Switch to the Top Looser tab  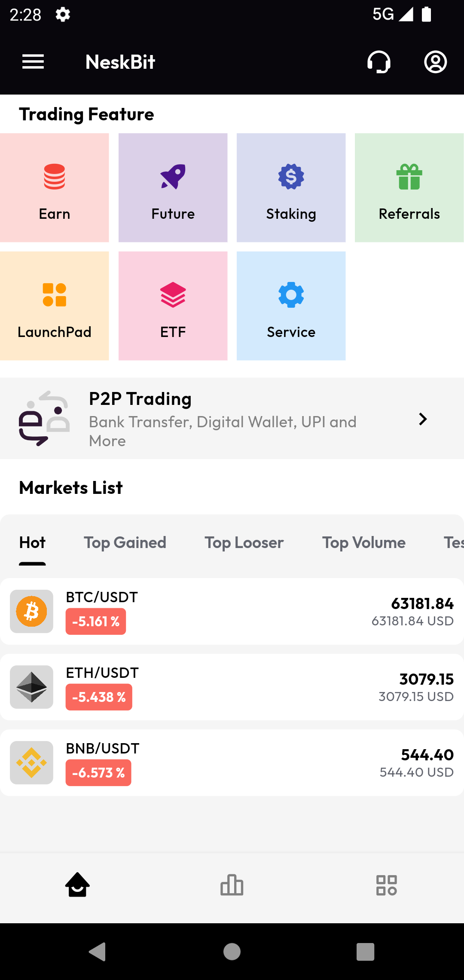point(244,543)
